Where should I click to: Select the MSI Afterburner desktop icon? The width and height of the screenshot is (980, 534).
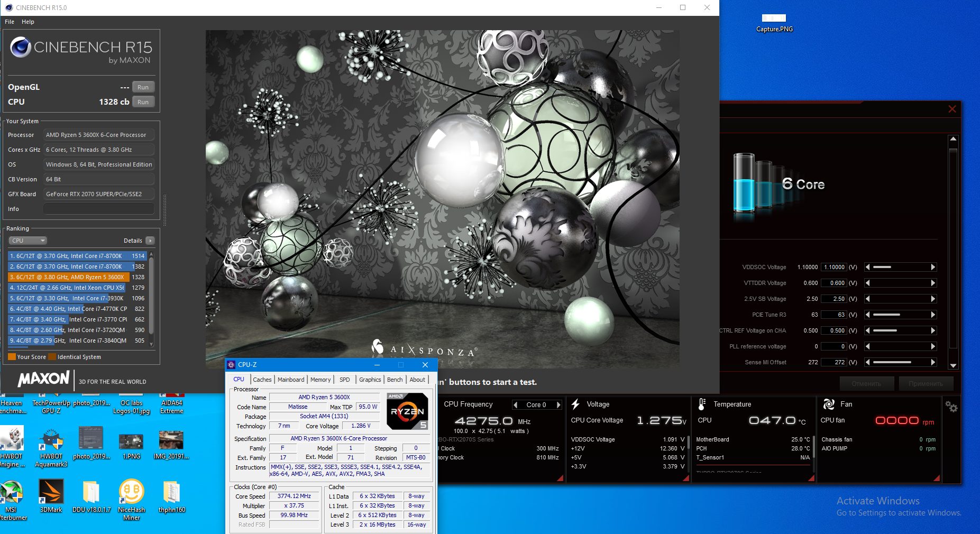coord(11,492)
